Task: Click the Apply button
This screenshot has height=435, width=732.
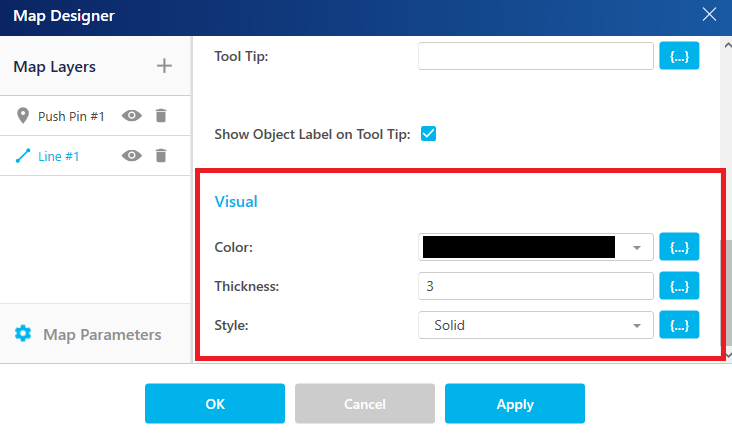Action: (514, 403)
